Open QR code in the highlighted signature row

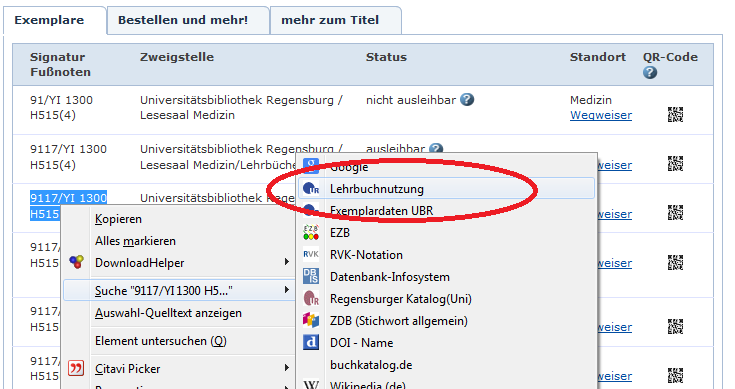(x=675, y=213)
